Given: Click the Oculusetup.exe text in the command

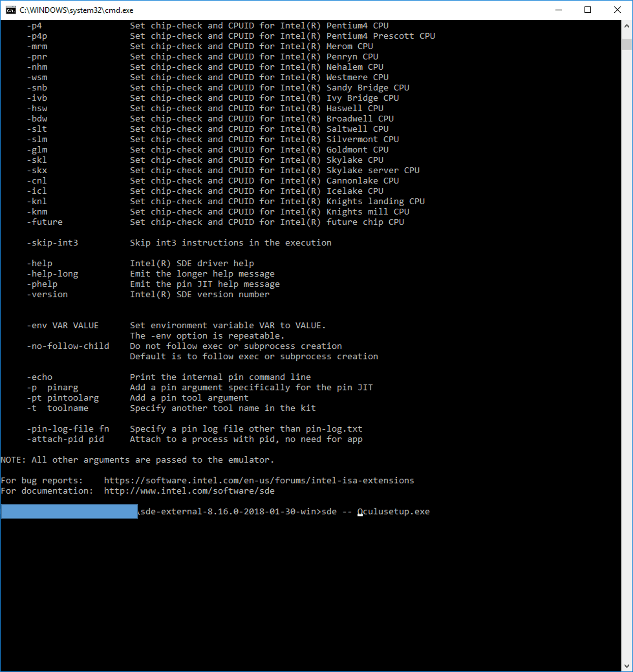Looking at the screenshot, I should (394, 511).
